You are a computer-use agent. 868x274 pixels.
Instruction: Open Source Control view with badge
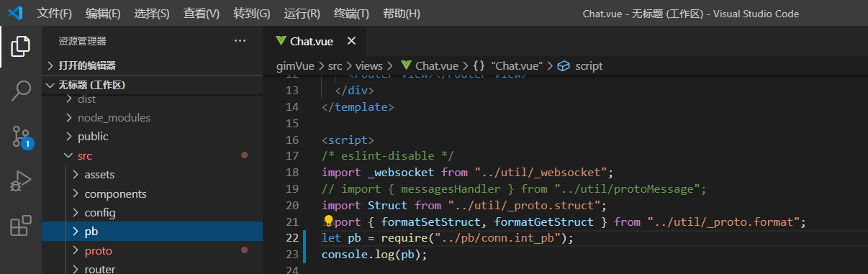(x=21, y=136)
